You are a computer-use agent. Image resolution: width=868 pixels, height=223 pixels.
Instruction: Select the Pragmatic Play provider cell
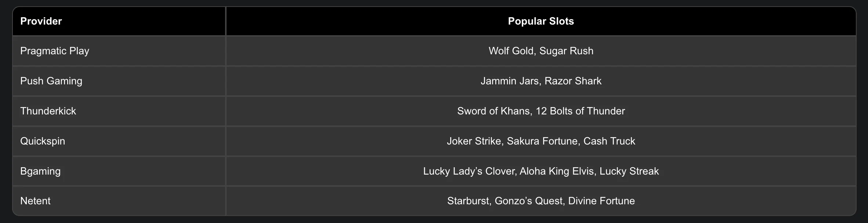pos(55,51)
